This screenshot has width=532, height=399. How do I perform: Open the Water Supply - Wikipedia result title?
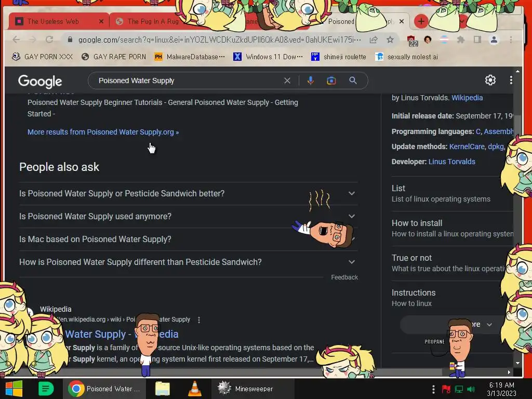(122, 334)
